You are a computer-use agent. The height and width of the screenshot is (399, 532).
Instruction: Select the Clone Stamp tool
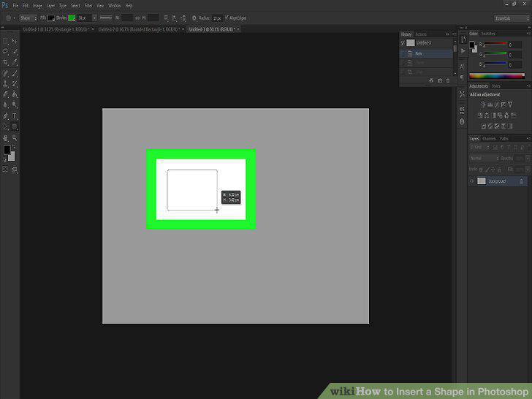pos(5,84)
